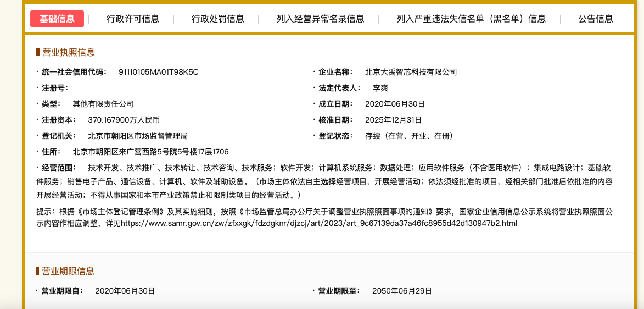The image size is (644, 309).
Task: Click registration authority 北京市朝阳区市场监督管理局
Action: pyautogui.click(x=138, y=136)
